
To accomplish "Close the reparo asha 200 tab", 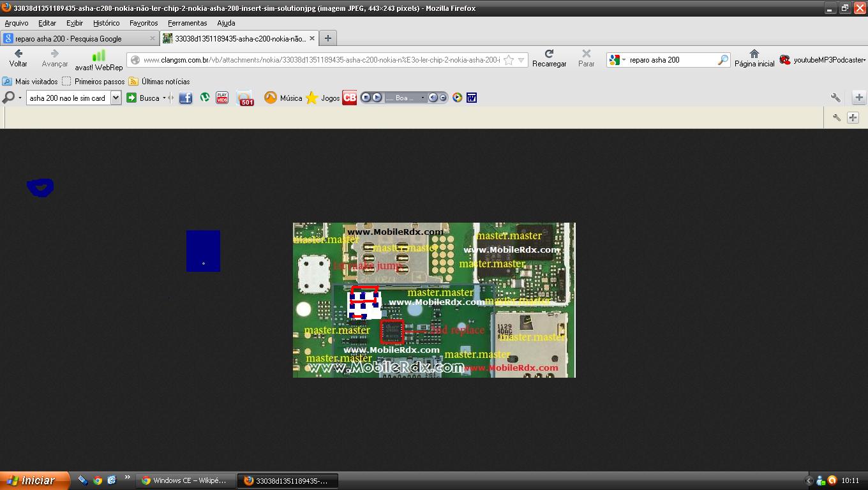I will 152,38.
